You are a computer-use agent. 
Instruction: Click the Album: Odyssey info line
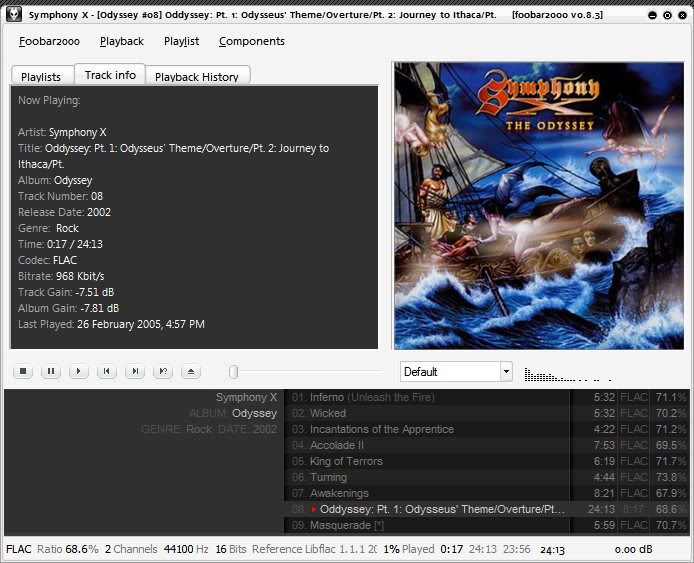pos(55,180)
